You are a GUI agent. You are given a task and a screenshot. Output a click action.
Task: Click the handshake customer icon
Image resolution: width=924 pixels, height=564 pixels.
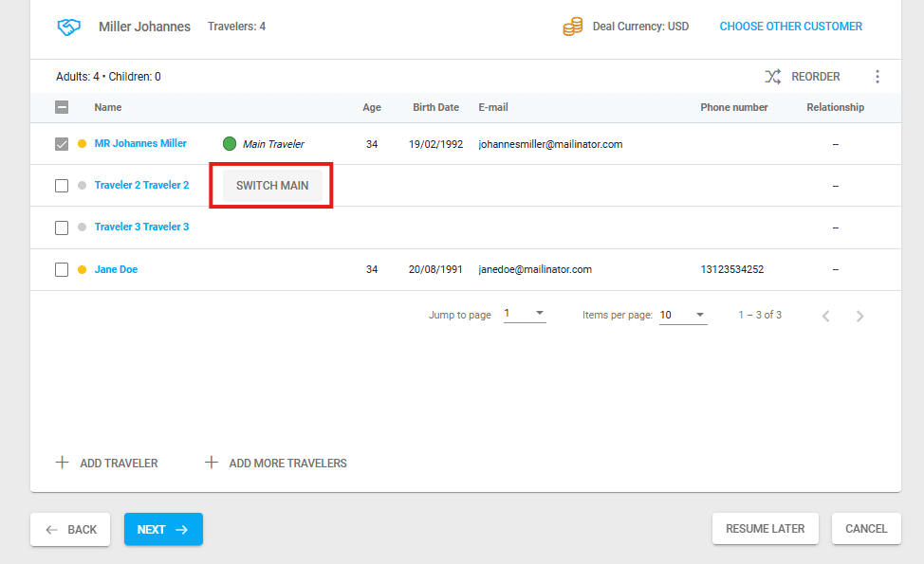point(68,27)
